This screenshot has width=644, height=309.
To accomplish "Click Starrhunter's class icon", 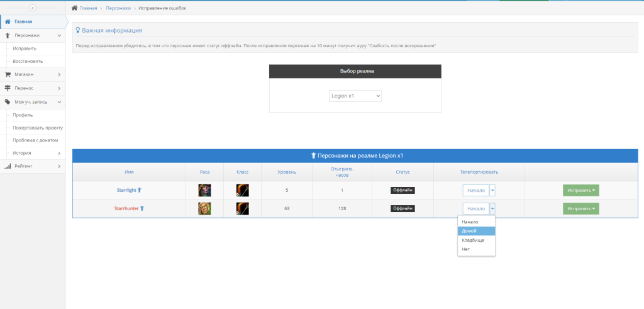I will tap(242, 208).
